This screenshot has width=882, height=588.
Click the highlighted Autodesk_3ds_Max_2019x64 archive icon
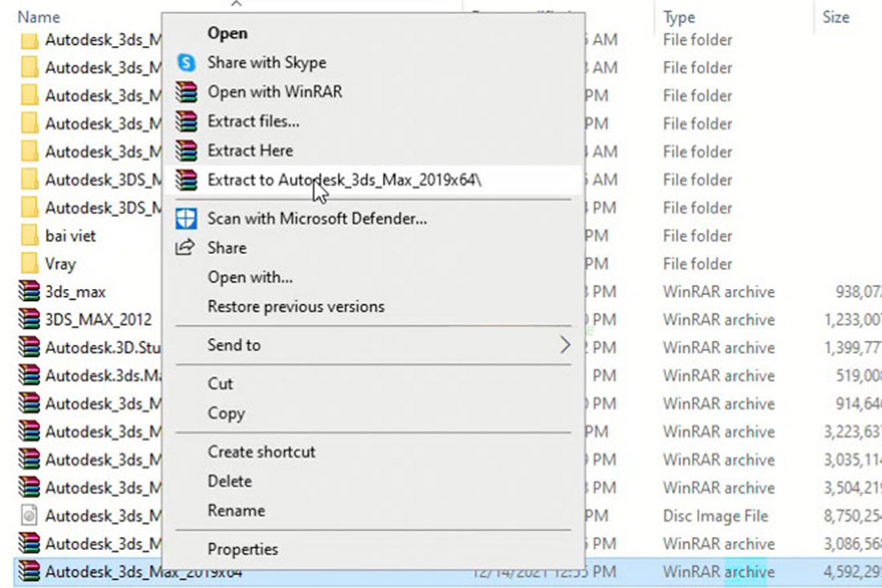[x=28, y=571]
